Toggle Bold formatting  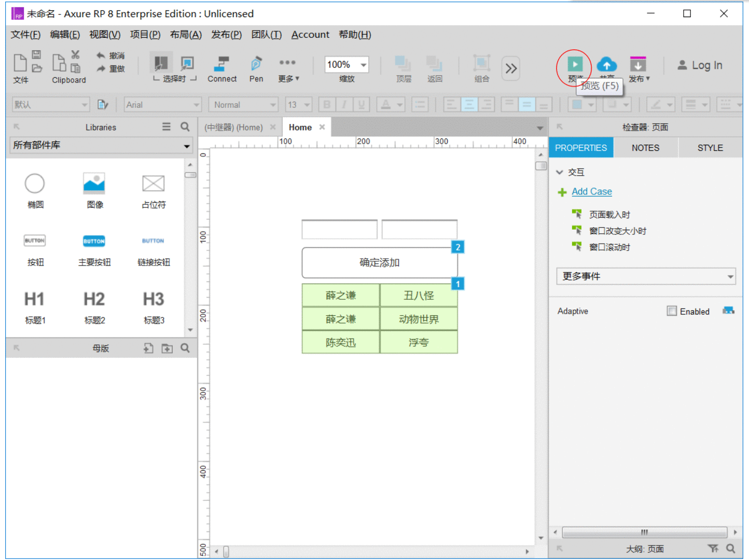327,105
